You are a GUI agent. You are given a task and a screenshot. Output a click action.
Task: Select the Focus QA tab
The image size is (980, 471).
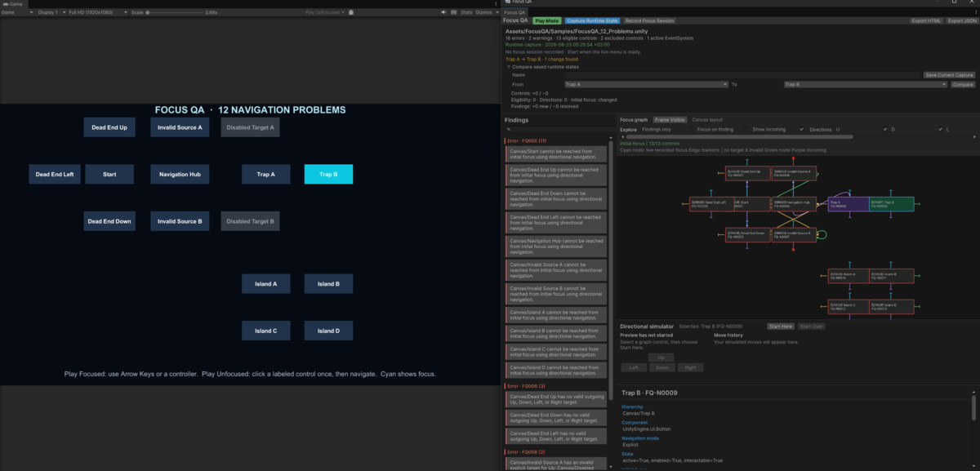[x=514, y=12]
